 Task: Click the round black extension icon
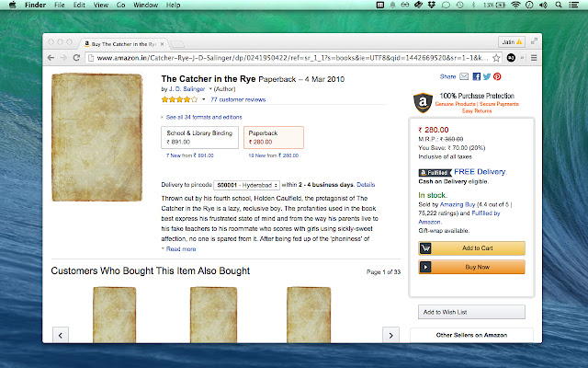pos(511,58)
